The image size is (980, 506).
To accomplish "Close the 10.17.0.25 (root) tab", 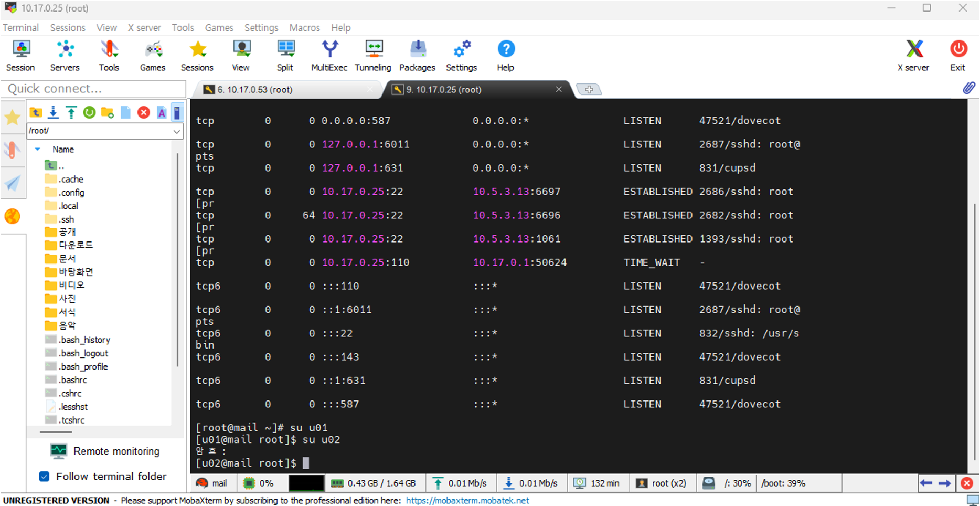I will pyautogui.click(x=559, y=89).
